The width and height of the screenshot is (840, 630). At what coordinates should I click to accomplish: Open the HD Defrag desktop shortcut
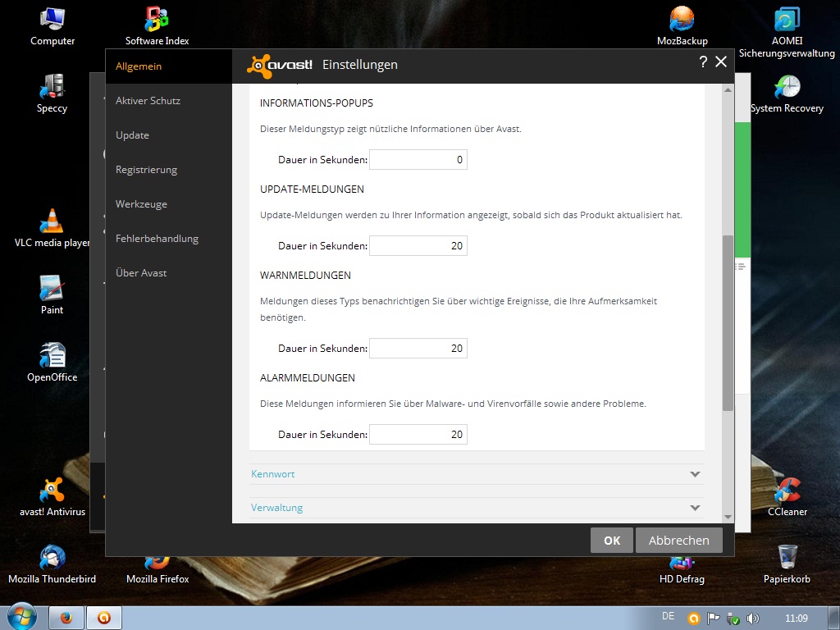(x=682, y=571)
